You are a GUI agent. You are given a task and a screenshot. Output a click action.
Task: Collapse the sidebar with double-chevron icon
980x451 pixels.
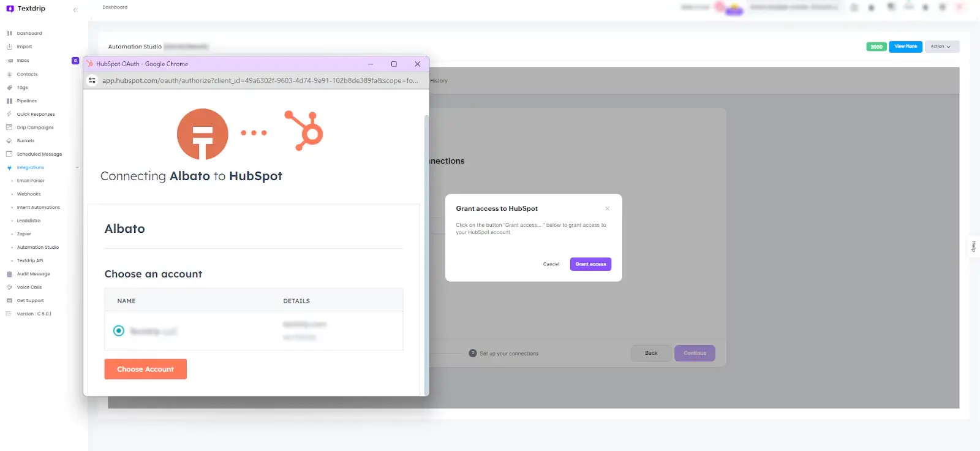75,10
